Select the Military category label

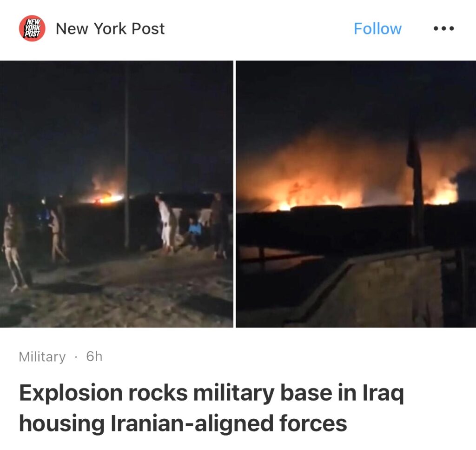pyautogui.click(x=42, y=356)
